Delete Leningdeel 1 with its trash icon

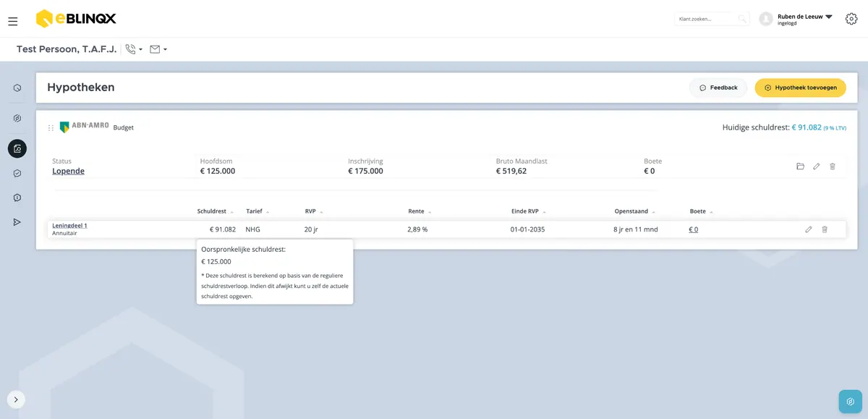click(825, 229)
